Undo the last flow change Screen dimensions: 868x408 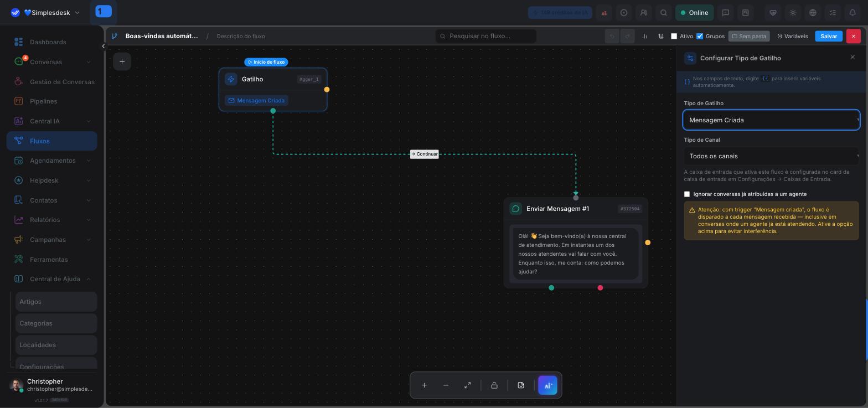point(612,36)
